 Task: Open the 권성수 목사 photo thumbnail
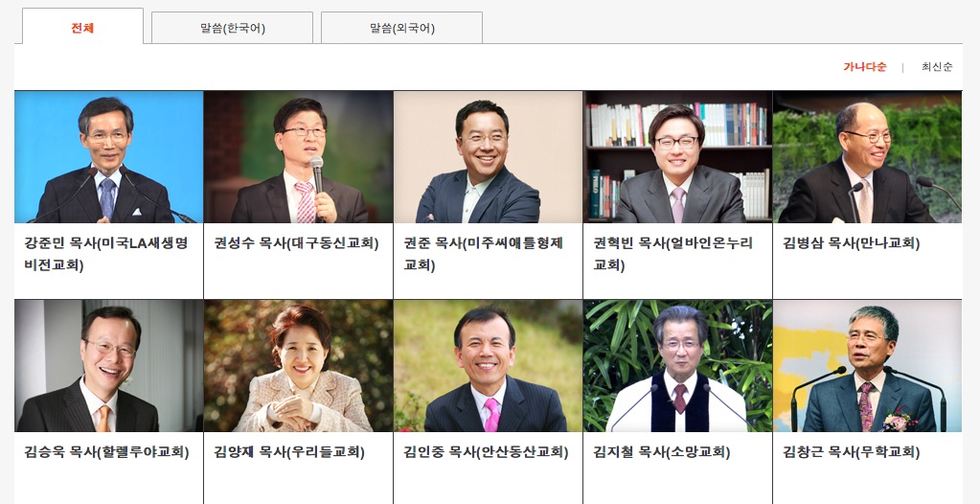299,157
